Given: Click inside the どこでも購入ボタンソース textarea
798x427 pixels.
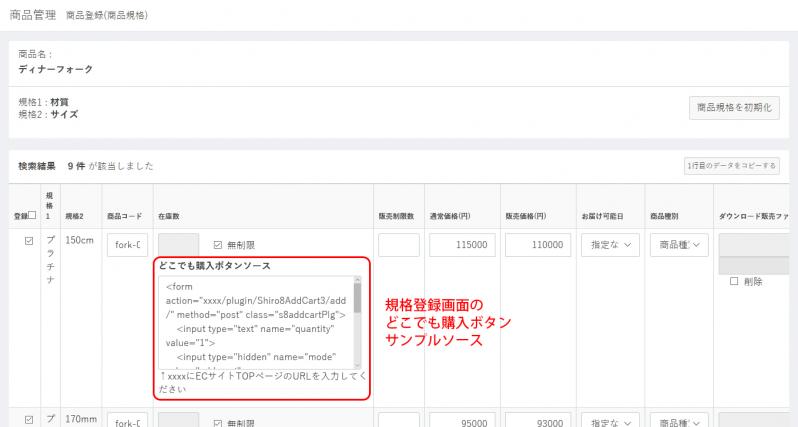Looking at the screenshot, I should click(255, 322).
